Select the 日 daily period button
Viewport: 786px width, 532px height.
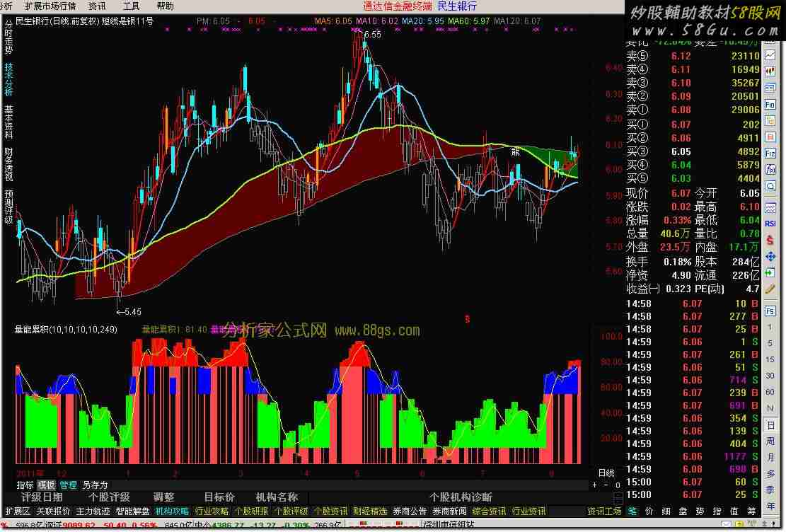pyautogui.click(x=770, y=424)
